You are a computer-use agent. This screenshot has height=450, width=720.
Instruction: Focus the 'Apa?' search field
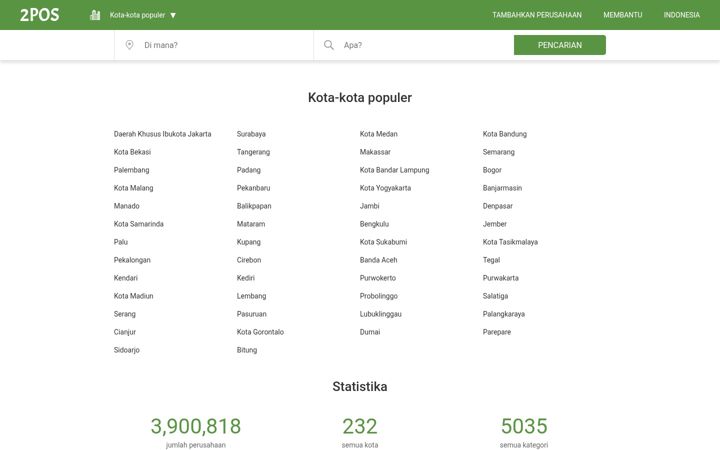click(x=414, y=45)
